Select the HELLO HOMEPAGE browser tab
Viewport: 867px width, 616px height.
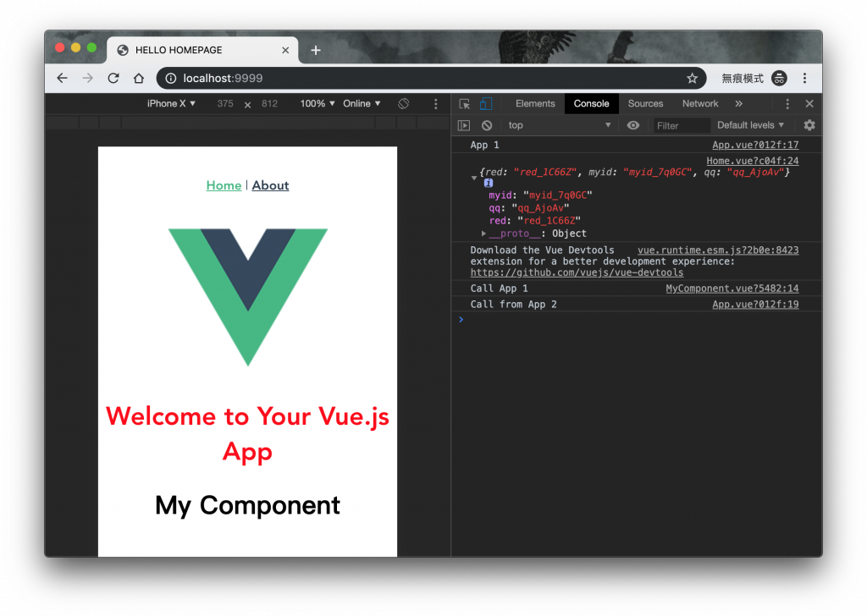pos(202,50)
